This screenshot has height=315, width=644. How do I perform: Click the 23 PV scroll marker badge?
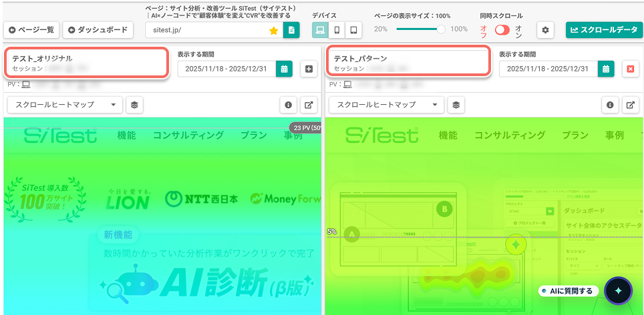pyautogui.click(x=305, y=127)
